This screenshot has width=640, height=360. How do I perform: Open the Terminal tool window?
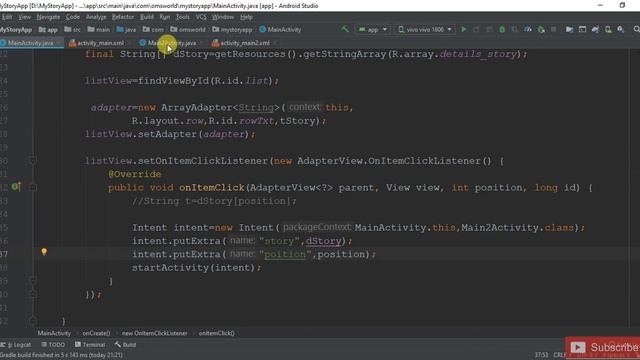tap(90, 344)
